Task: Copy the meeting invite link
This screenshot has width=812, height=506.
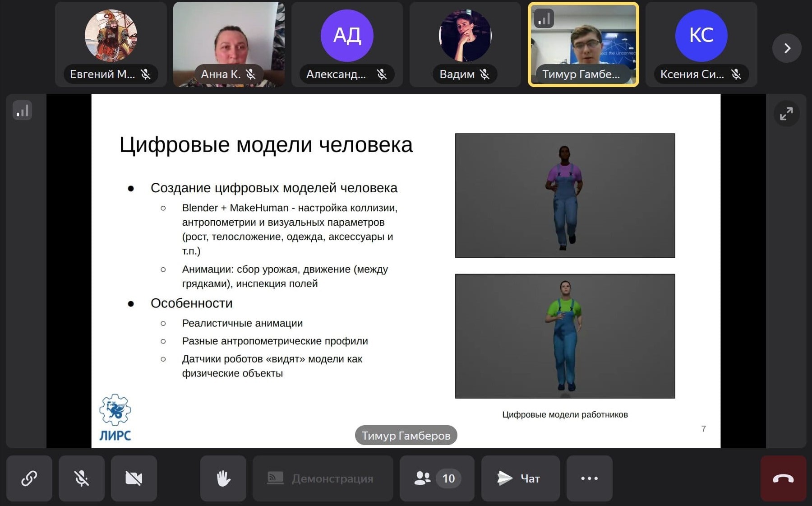Action: tap(29, 478)
